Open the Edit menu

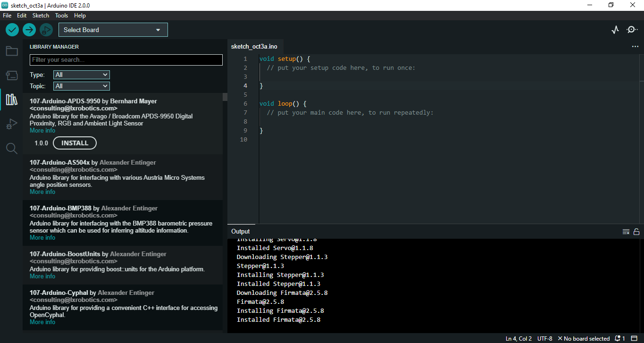click(x=22, y=16)
